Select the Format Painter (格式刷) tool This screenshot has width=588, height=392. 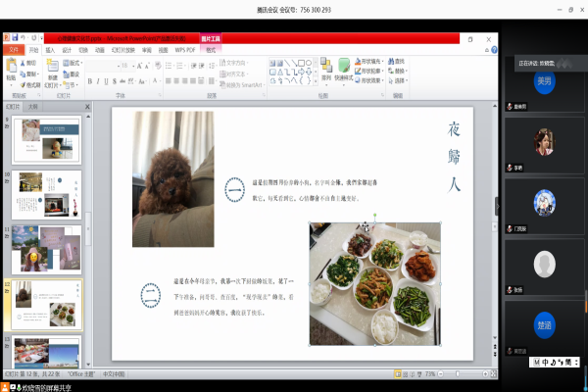point(31,85)
